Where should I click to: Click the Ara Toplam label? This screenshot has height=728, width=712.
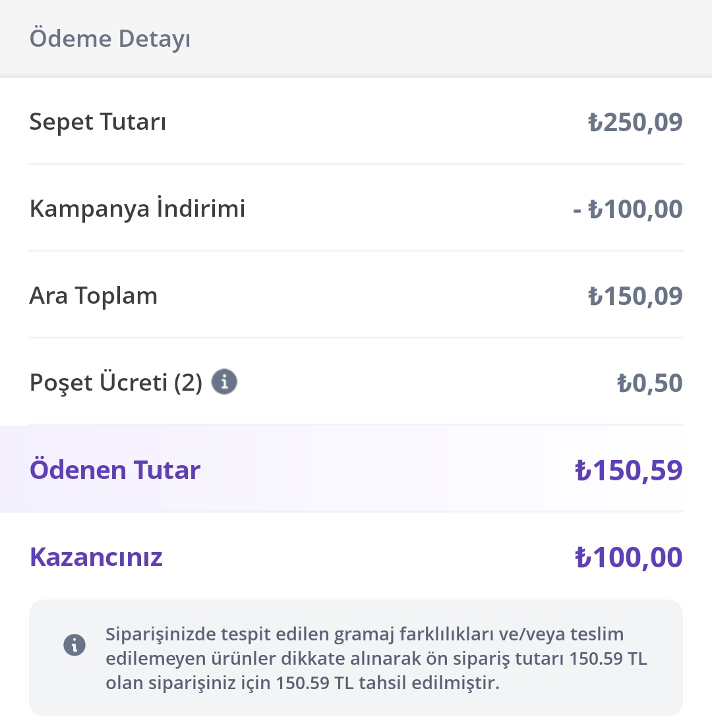94,296
